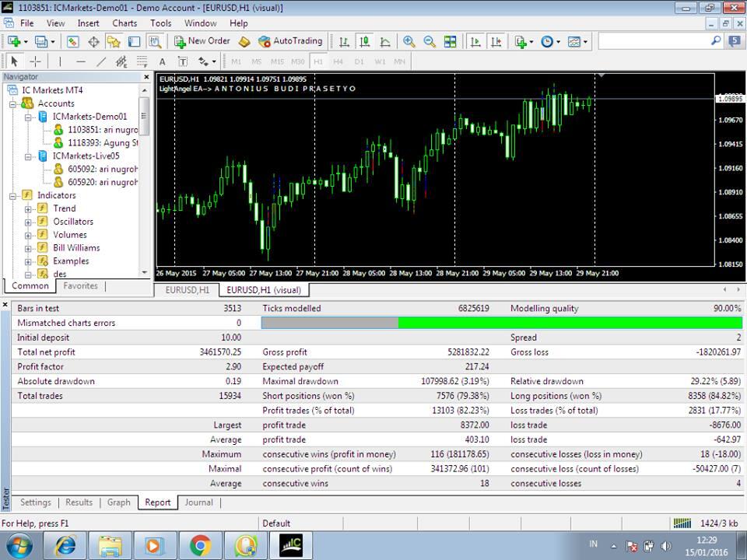Select the M15 timeframe button
This screenshot has height=560, width=747.
277,61
